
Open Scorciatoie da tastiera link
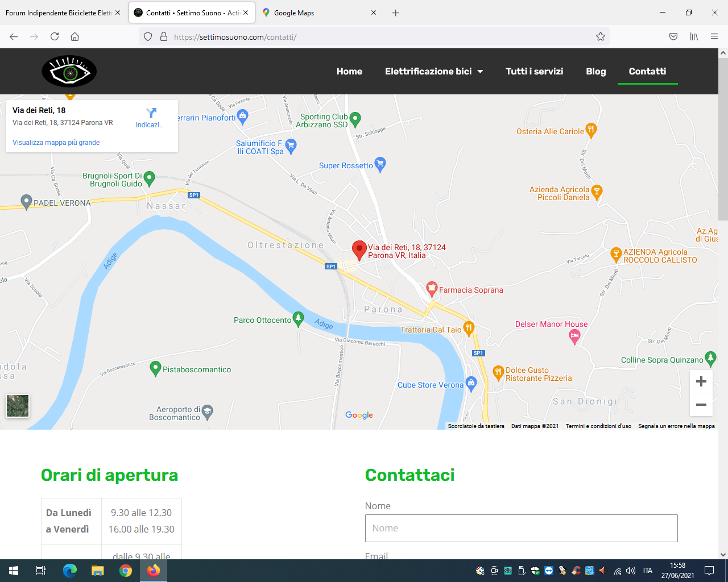pos(476,426)
